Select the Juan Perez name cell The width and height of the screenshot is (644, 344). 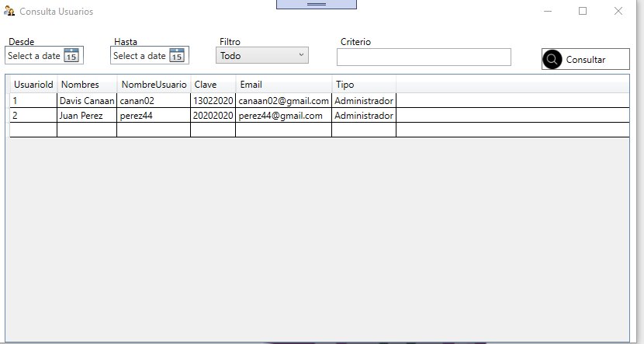tap(87, 116)
